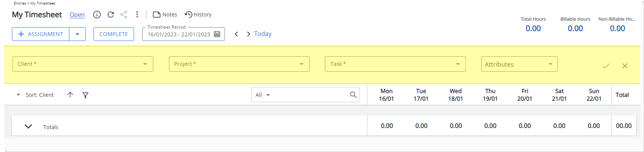Viewport: 644px width, 152px height.
Task: Open the Project dropdown
Action: tap(239, 64)
